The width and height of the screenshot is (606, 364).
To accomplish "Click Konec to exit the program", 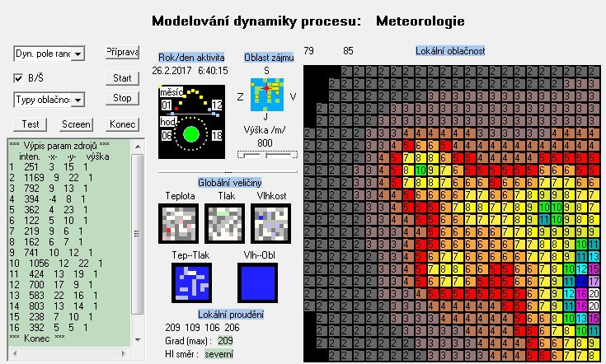I will (x=122, y=124).
